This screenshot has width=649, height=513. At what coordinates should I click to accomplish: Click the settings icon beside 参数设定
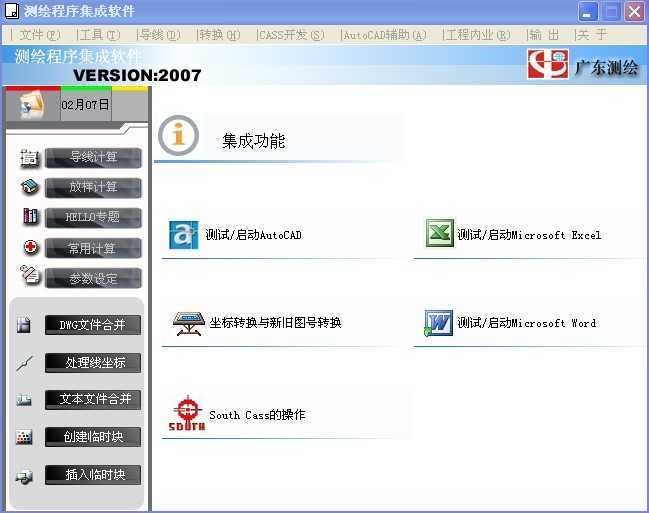pyautogui.click(x=30, y=275)
